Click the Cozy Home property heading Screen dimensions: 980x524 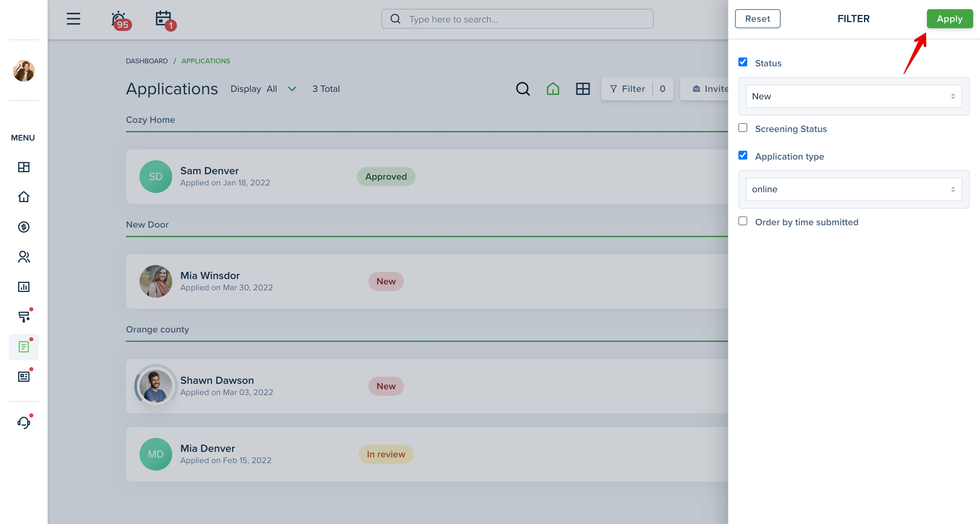[150, 119]
